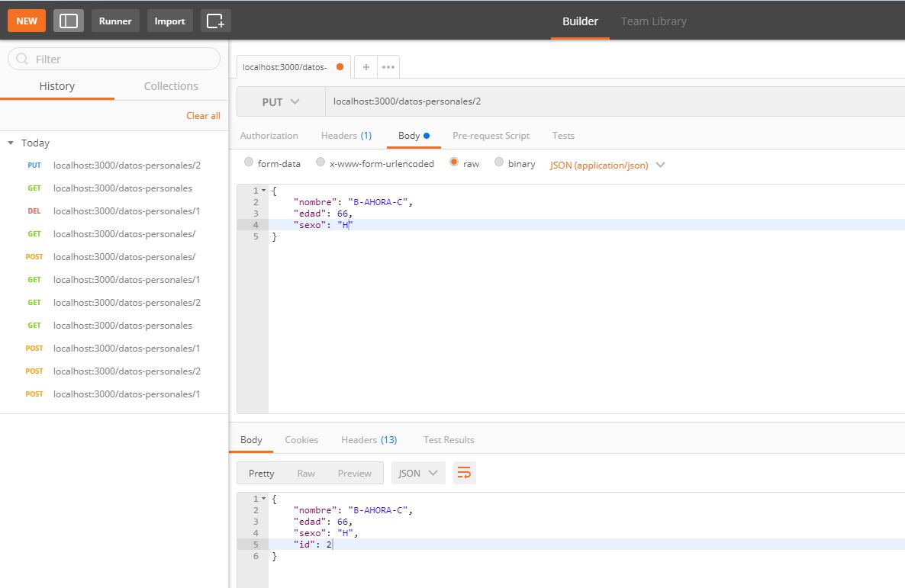Click "id": 2 line in response
The image size is (905, 588).
[x=586, y=544]
